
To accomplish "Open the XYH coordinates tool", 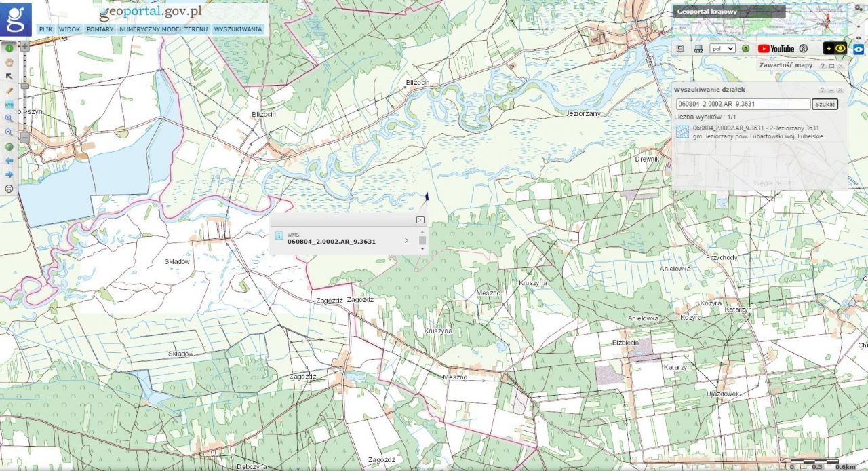I will click(x=9, y=105).
